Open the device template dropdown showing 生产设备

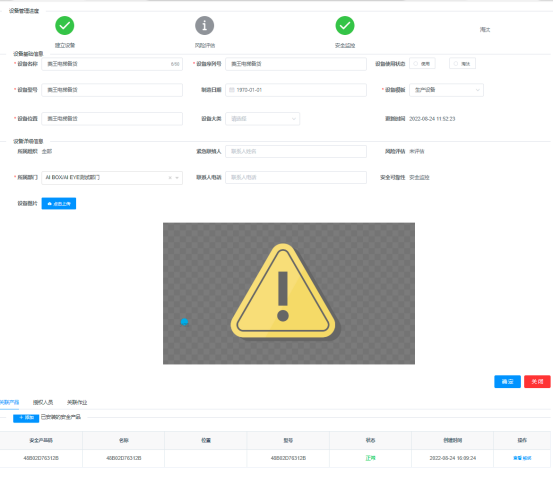point(446,90)
